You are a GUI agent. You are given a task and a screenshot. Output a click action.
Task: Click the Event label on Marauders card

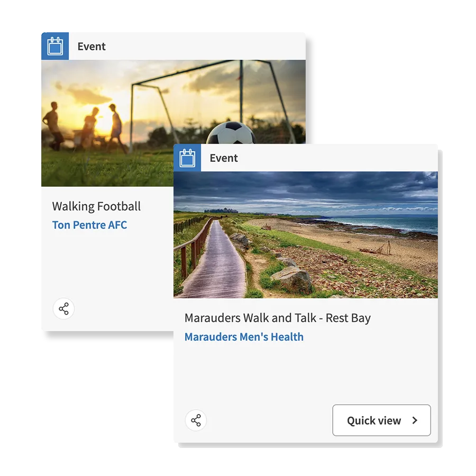(224, 158)
